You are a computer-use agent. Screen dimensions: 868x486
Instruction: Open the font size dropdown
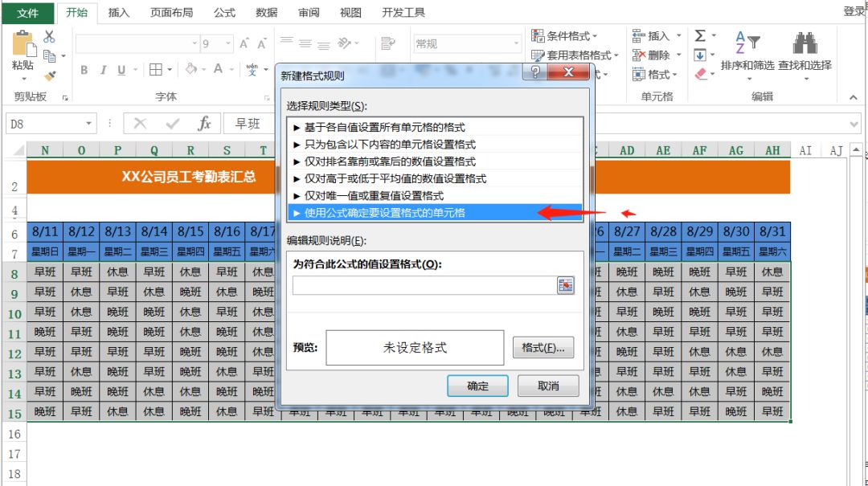point(227,43)
